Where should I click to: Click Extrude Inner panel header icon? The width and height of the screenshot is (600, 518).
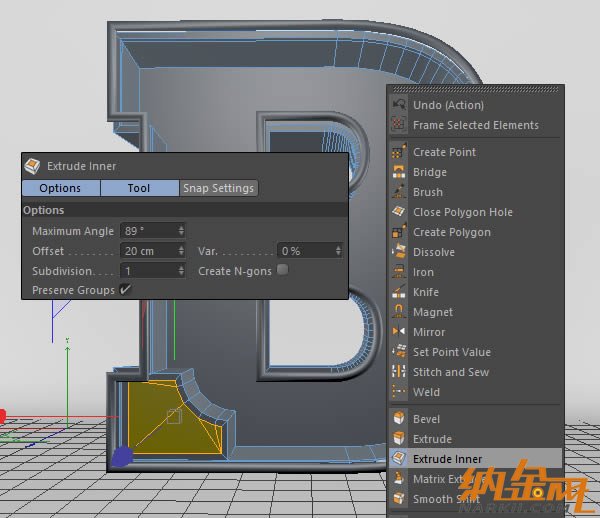(32, 166)
